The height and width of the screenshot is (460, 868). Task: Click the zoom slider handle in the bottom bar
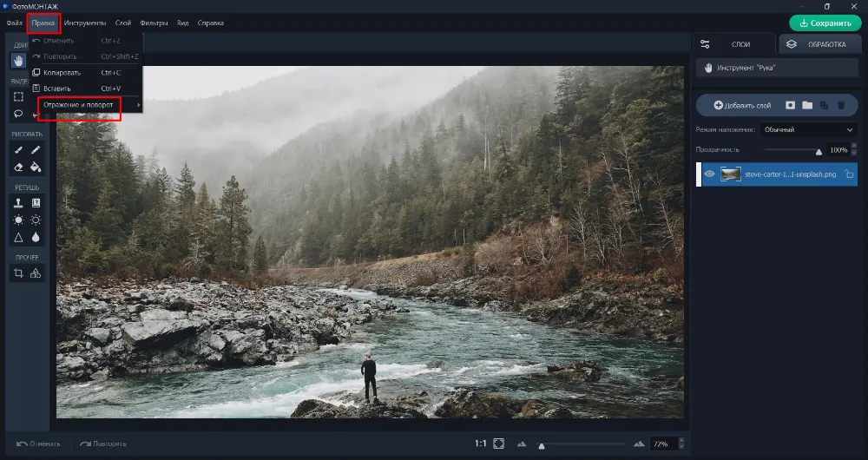[542, 446]
